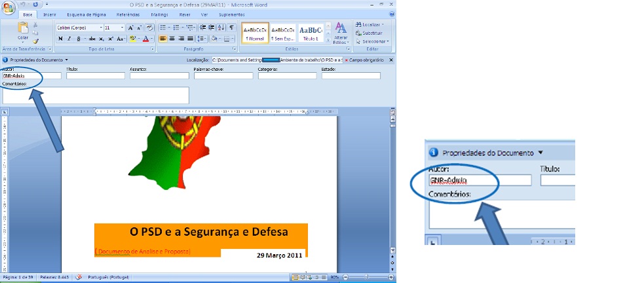Zoom in with the plus icon
The image size is (644, 283).
click(390, 277)
